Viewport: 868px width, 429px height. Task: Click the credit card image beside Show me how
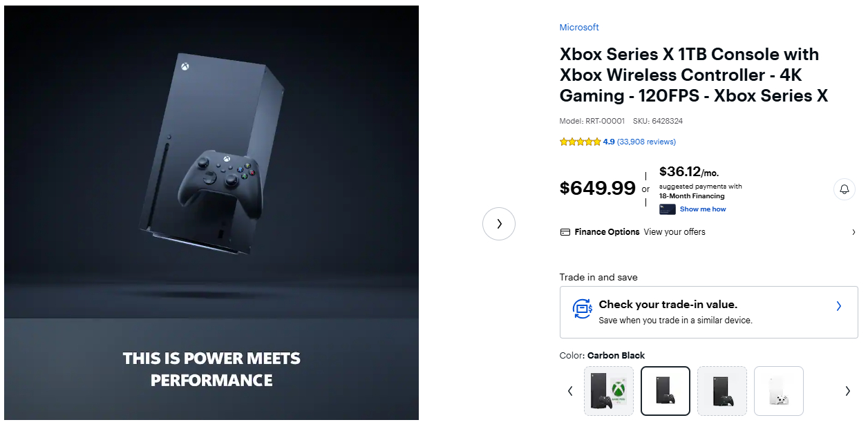pos(668,209)
